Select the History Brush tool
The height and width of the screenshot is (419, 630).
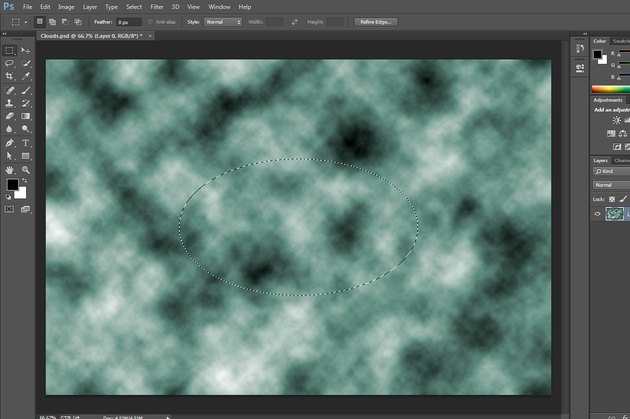click(26, 103)
